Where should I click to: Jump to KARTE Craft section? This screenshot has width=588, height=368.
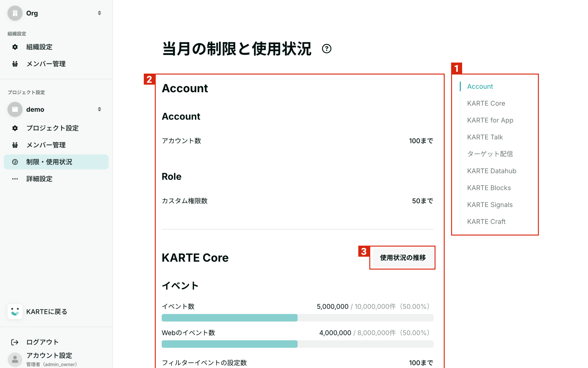coord(486,222)
